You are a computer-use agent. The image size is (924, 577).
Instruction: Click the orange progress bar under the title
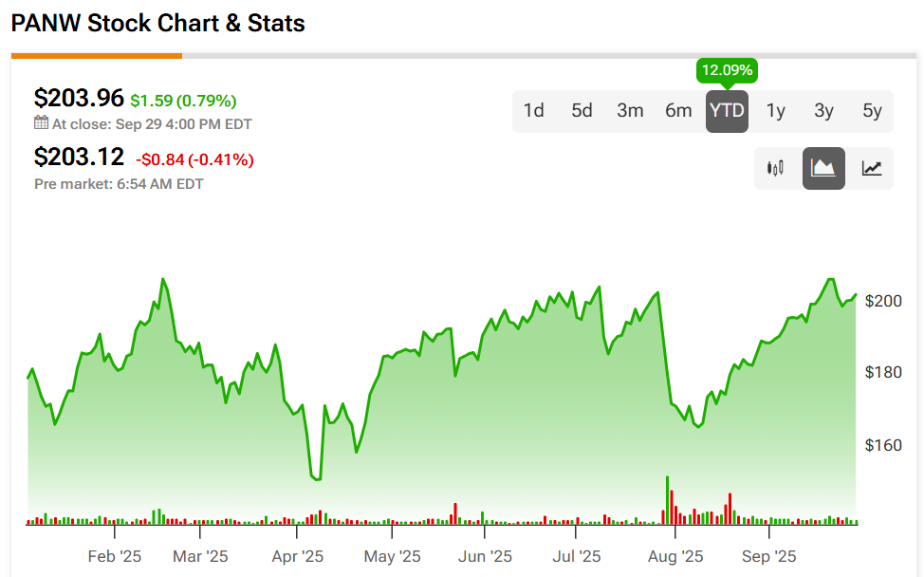click(x=96, y=56)
